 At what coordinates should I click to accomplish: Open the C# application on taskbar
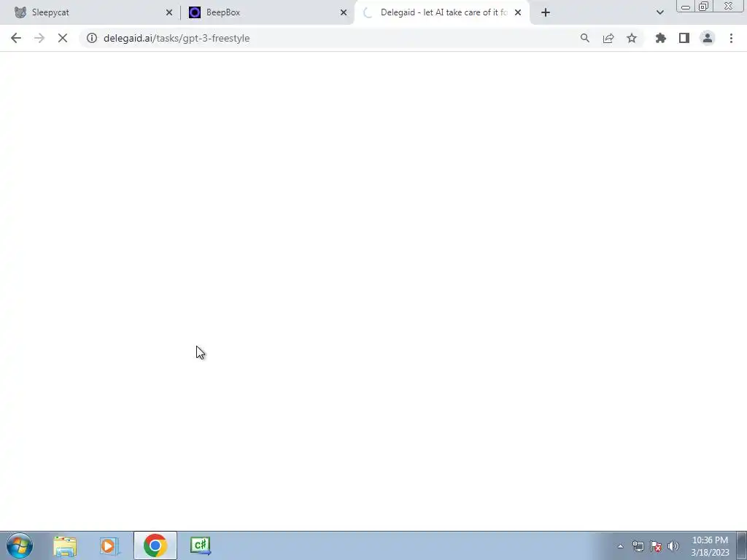(200, 545)
